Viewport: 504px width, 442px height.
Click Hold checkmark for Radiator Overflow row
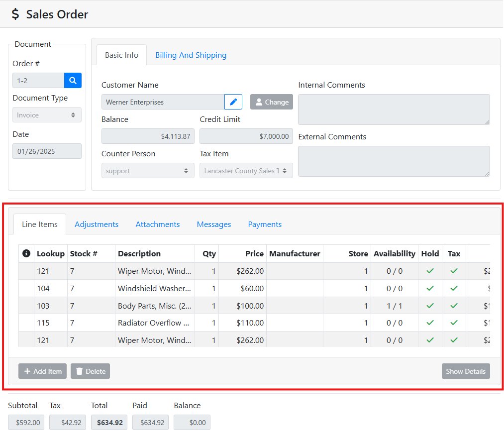[430, 323]
